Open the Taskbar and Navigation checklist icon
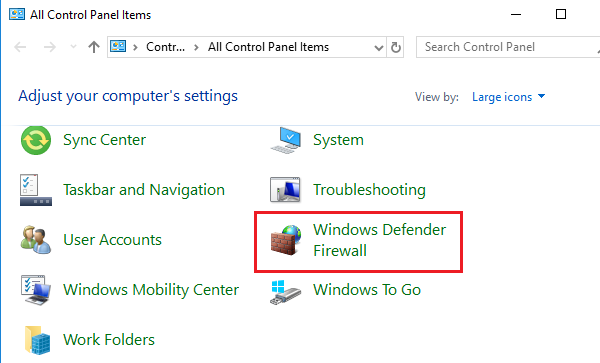 36,190
